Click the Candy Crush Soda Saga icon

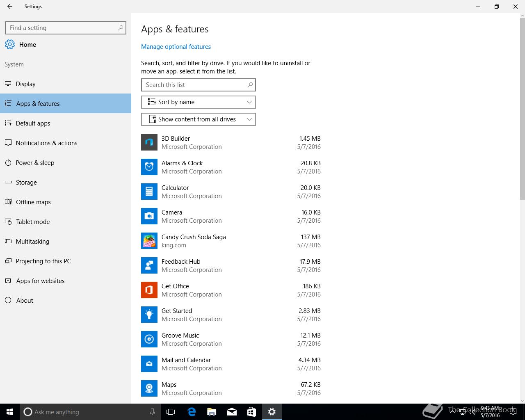[x=149, y=241]
